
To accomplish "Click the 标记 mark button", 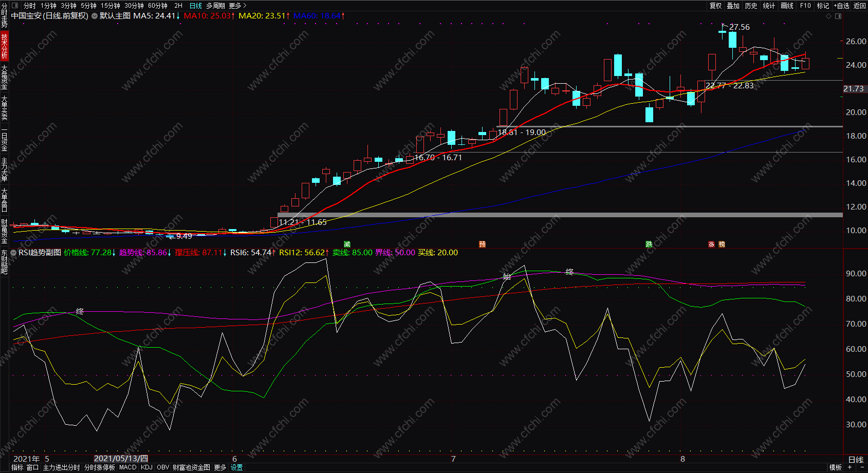I will click(823, 6).
